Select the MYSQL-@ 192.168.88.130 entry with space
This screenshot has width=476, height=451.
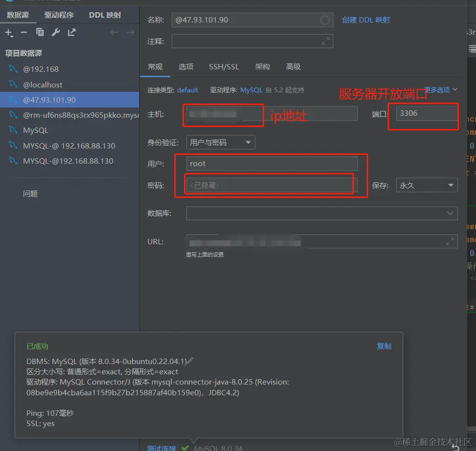click(x=69, y=146)
